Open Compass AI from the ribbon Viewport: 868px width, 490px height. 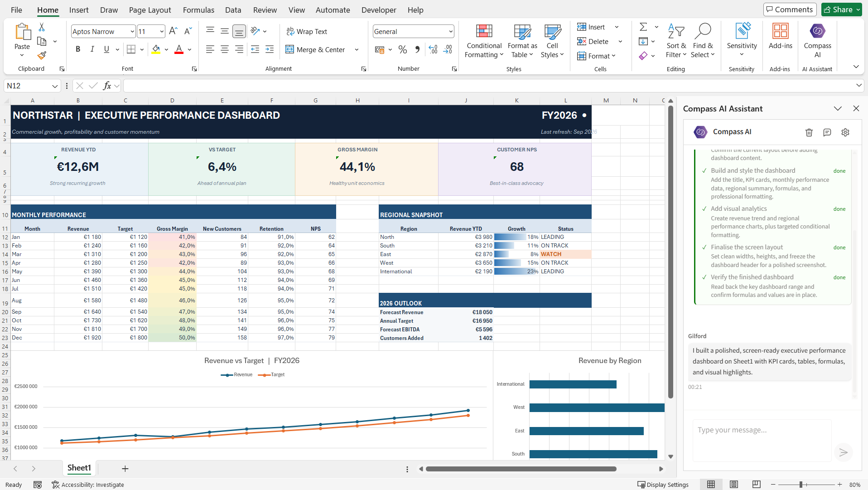tap(817, 41)
